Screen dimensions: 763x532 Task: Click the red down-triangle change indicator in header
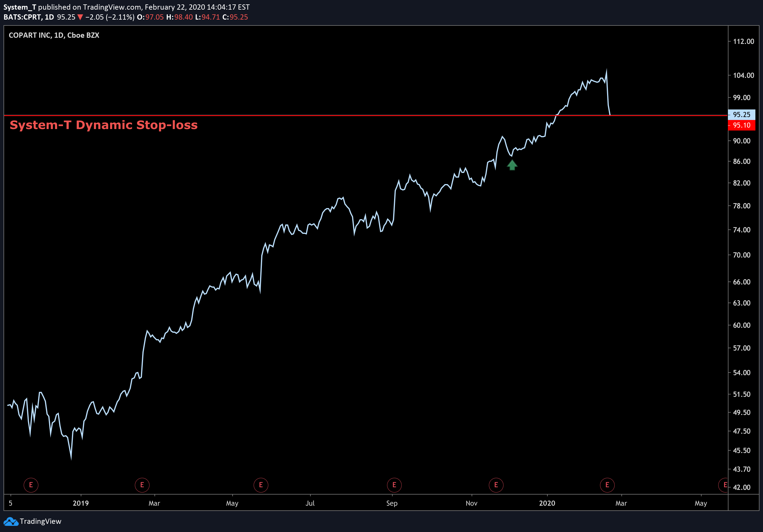pyautogui.click(x=80, y=17)
